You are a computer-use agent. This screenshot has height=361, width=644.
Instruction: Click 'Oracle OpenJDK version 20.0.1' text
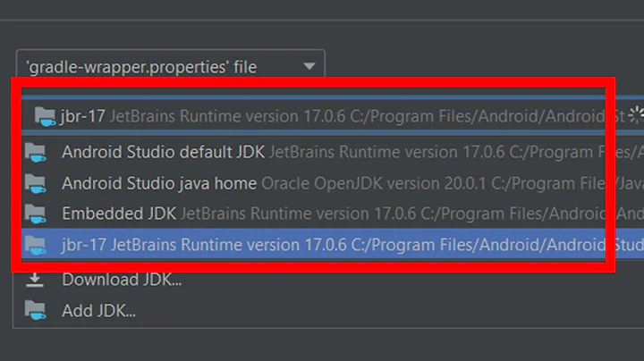(x=373, y=183)
